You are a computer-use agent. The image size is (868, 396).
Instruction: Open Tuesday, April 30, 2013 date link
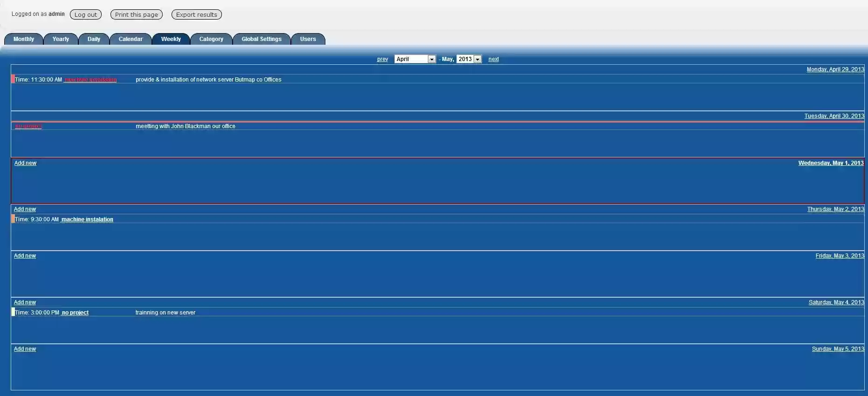pos(834,116)
